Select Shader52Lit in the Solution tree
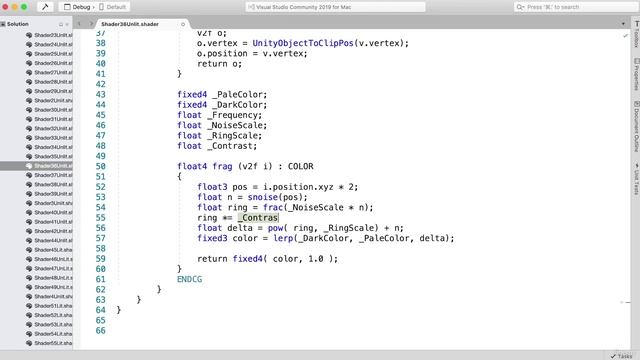Screen dimensions: 640x360 (53, 315)
